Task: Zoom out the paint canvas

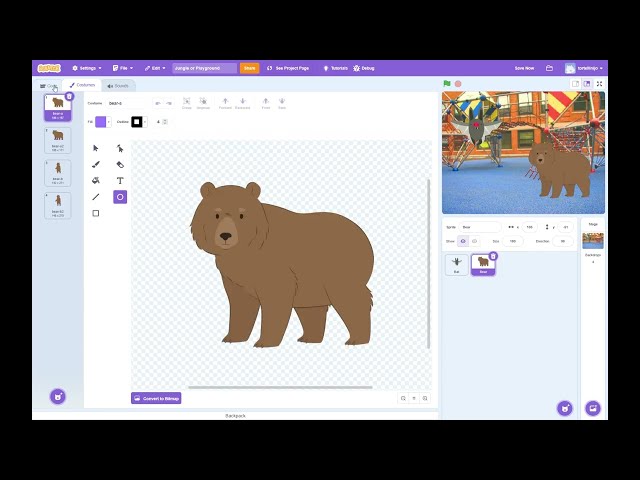Action: (x=403, y=398)
